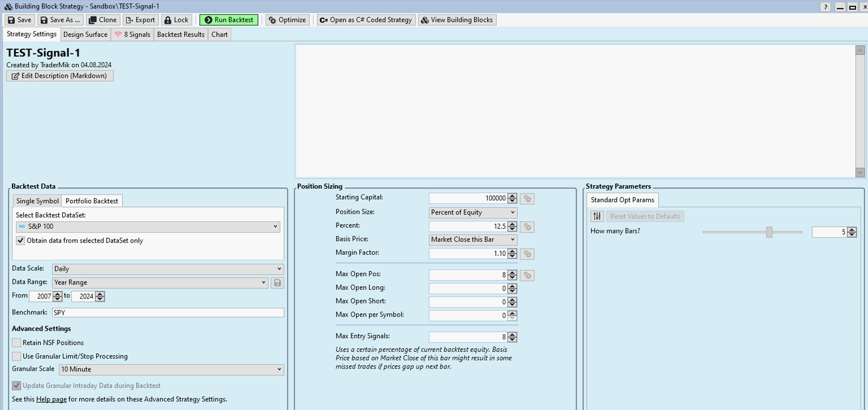Click gear icon next to Max Open Pos
Image resolution: width=868 pixels, height=410 pixels.
click(527, 275)
